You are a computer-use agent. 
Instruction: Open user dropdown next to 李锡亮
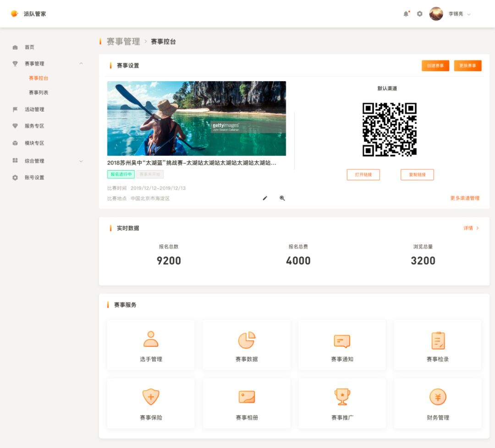click(469, 14)
